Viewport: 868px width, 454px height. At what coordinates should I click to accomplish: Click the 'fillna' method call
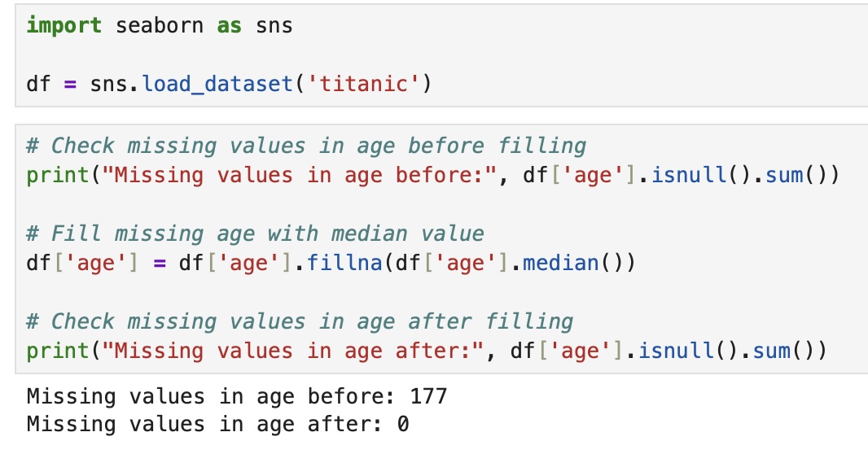tap(345, 263)
